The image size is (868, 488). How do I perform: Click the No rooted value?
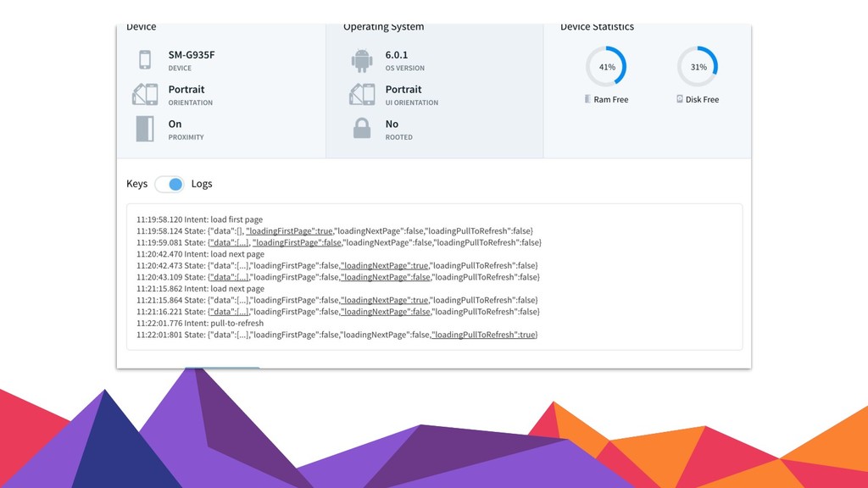(x=392, y=124)
